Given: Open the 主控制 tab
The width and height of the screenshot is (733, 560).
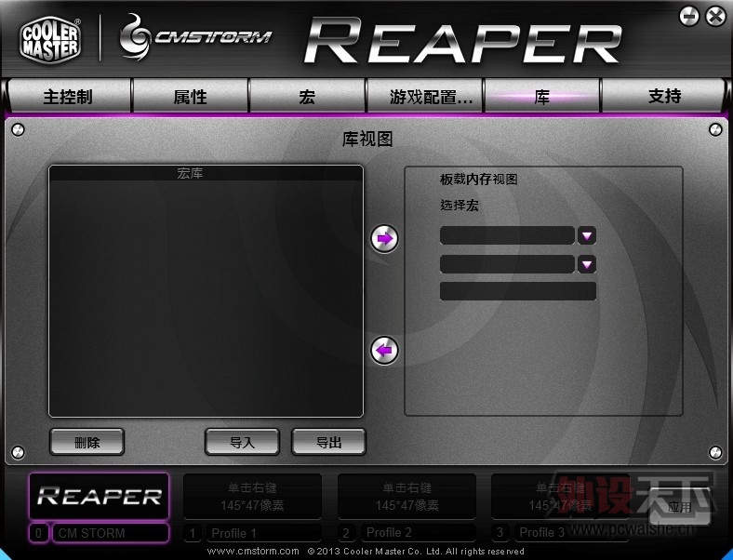Looking at the screenshot, I should pyautogui.click(x=68, y=97).
